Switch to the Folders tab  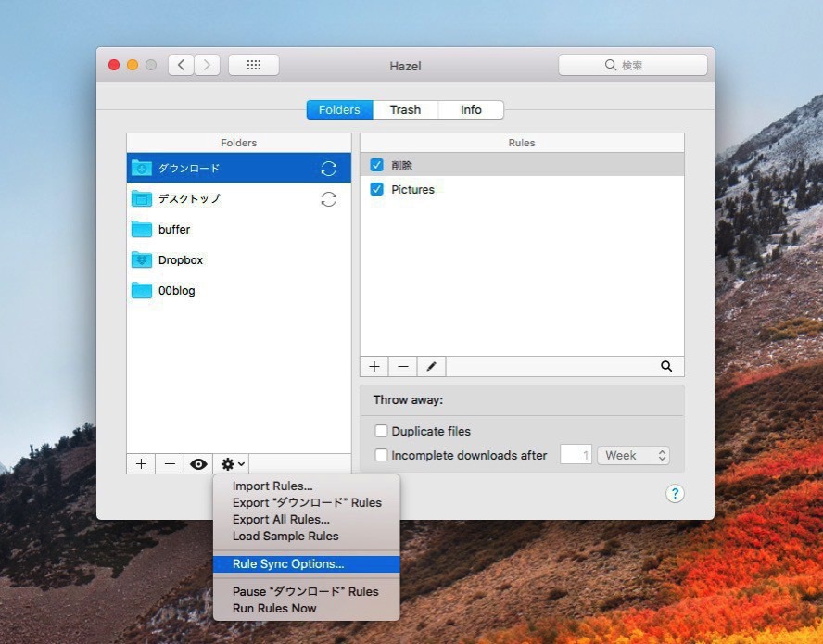tap(339, 109)
